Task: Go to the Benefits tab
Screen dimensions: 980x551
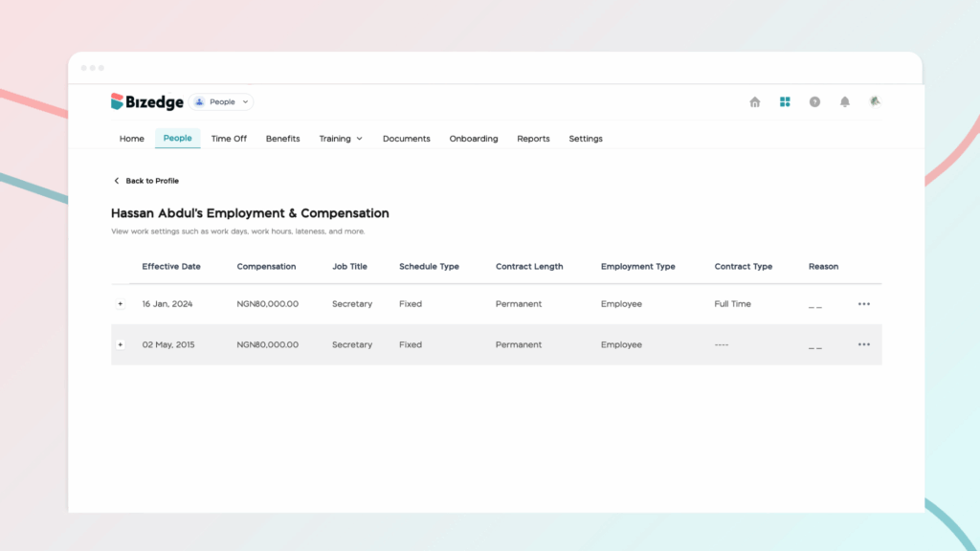Action: (282, 139)
